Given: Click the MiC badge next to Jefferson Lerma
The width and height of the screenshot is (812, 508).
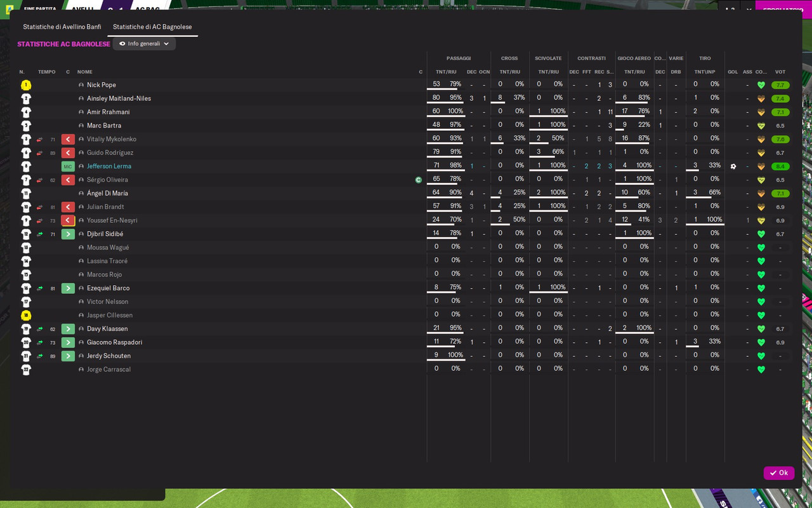Looking at the screenshot, I should tap(68, 166).
